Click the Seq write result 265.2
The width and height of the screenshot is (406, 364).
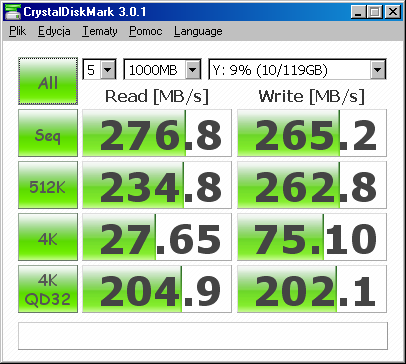coord(312,133)
